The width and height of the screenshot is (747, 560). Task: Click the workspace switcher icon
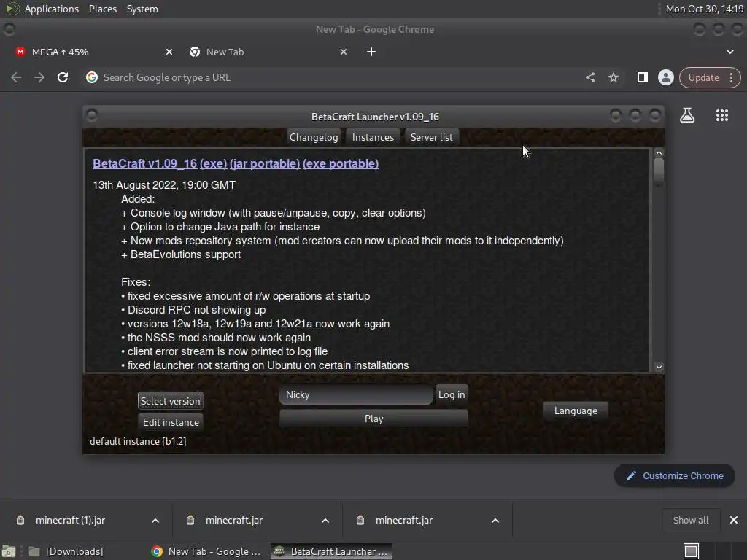691,551
